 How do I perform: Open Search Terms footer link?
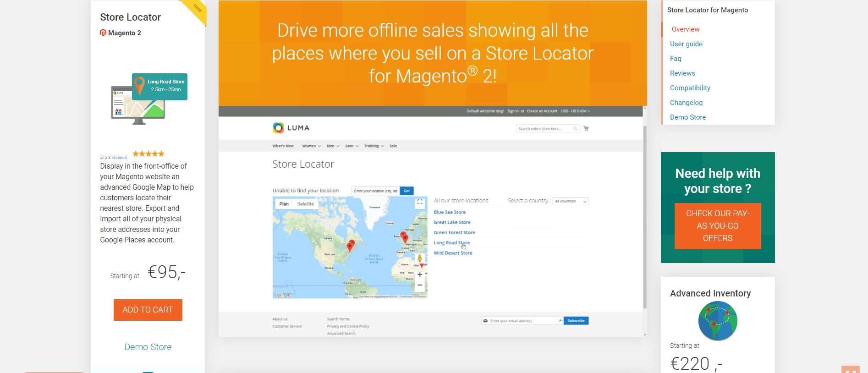click(x=338, y=319)
